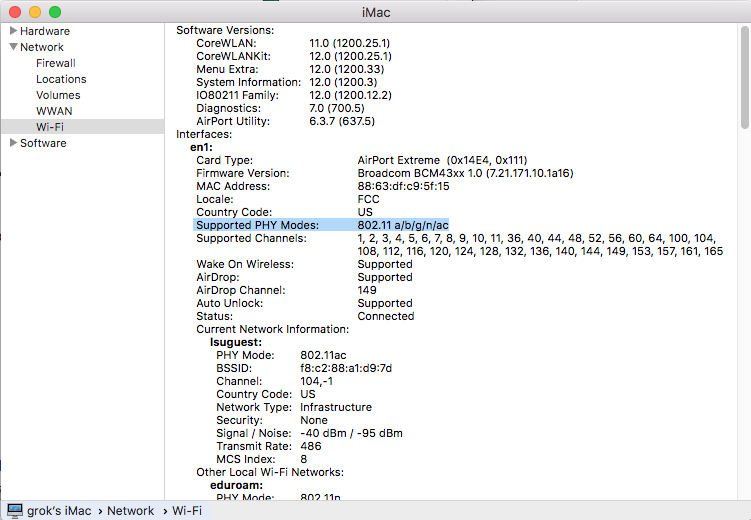The image size is (751, 520).
Task: Click the Software Versions: heading
Action: pyautogui.click(x=225, y=30)
